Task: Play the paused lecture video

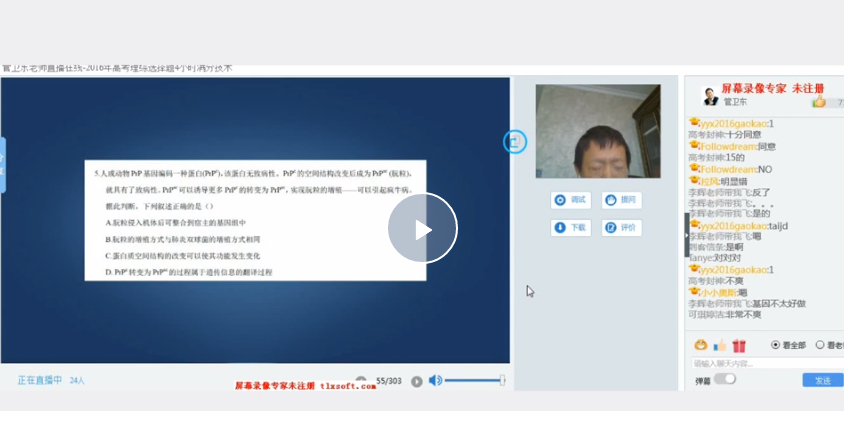Action: pyautogui.click(x=423, y=228)
